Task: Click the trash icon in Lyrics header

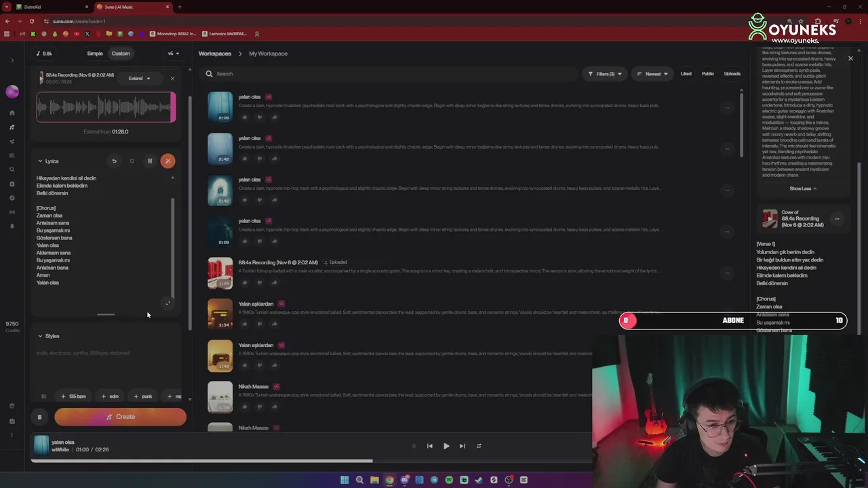Action: [x=150, y=161]
